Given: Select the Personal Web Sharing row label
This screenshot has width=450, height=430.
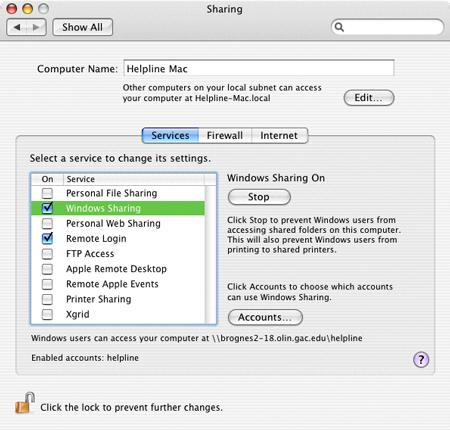Looking at the screenshot, I should (x=113, y=223).
